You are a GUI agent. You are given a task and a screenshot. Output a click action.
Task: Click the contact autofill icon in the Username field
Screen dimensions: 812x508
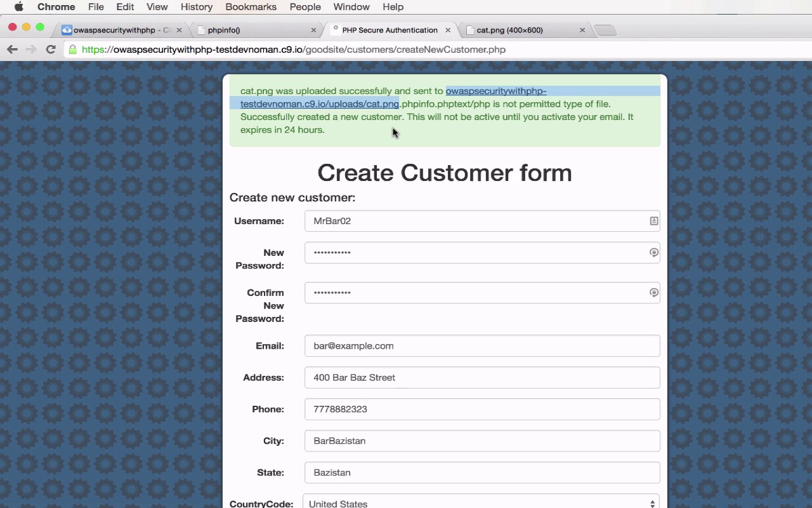pyautogui.click(x=653, y=221)
